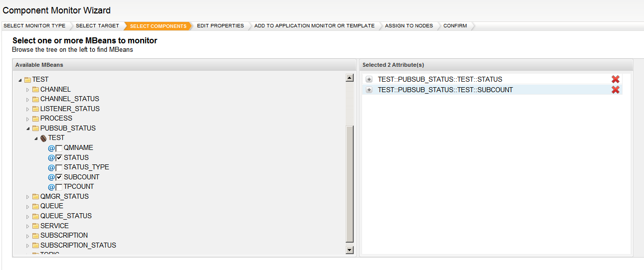Image resolution: width=644 pixels, height=270 pixels.
Task: Expand the LISTENER_STATUS folder
Action: coord(28,109)
